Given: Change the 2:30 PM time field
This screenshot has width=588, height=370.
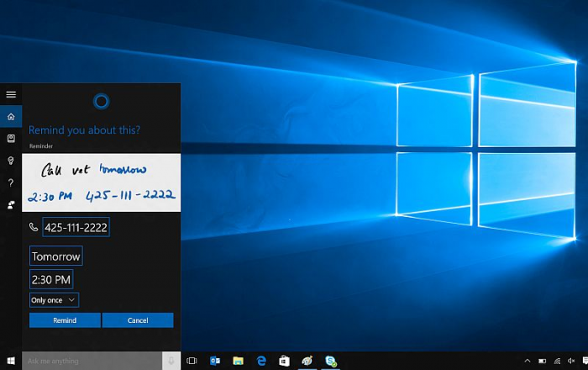Looking at the screenshot, I should click(x=51, y=279).
